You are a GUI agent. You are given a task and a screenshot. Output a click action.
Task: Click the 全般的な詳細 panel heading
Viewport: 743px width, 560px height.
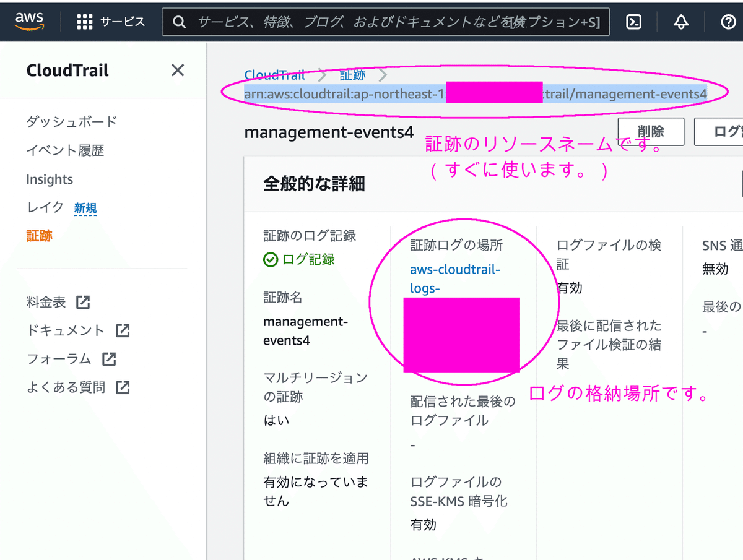[x=314, y=184]
